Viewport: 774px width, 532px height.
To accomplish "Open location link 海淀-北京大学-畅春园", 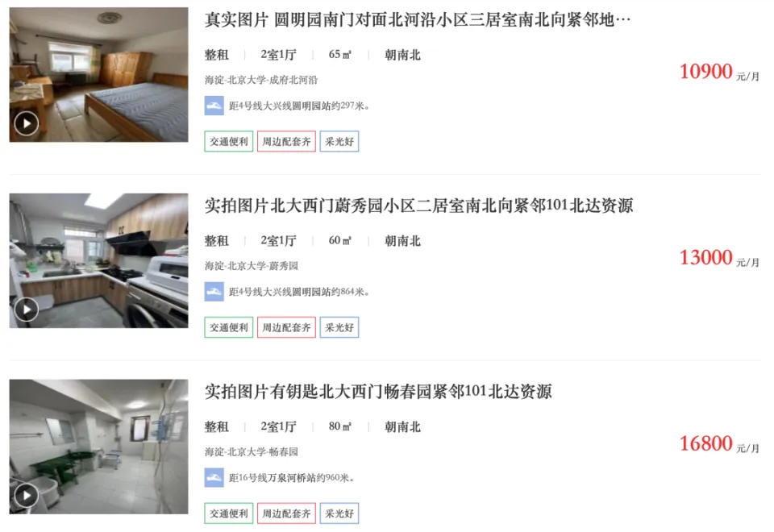I will [x=252, y=452].
